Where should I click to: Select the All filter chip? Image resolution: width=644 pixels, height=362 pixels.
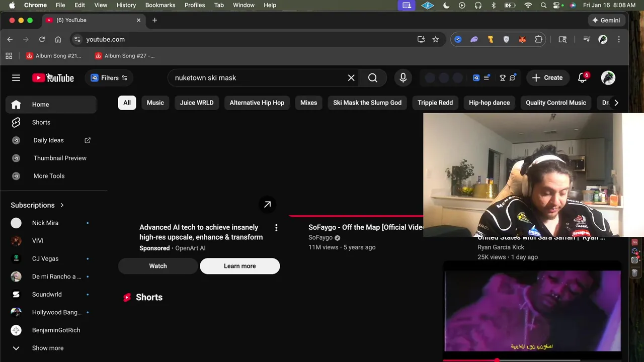click(127, 103)
